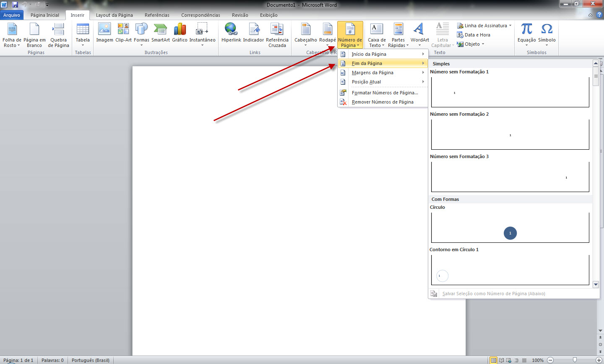Viewport: 604px width, 364px height.
Task: Open the WordArt gallery
Action: click(419, 35)
